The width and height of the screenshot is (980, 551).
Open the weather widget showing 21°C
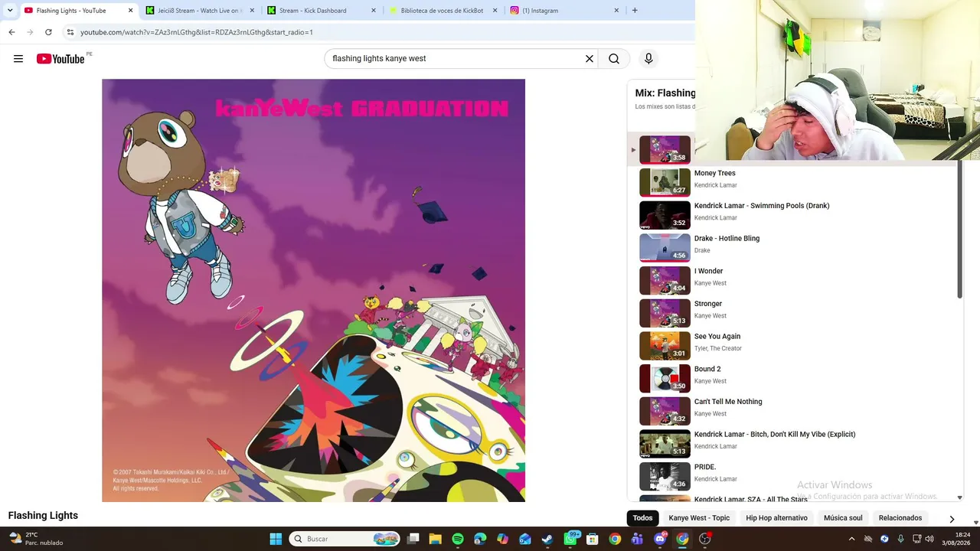click(x=35, y=539)
